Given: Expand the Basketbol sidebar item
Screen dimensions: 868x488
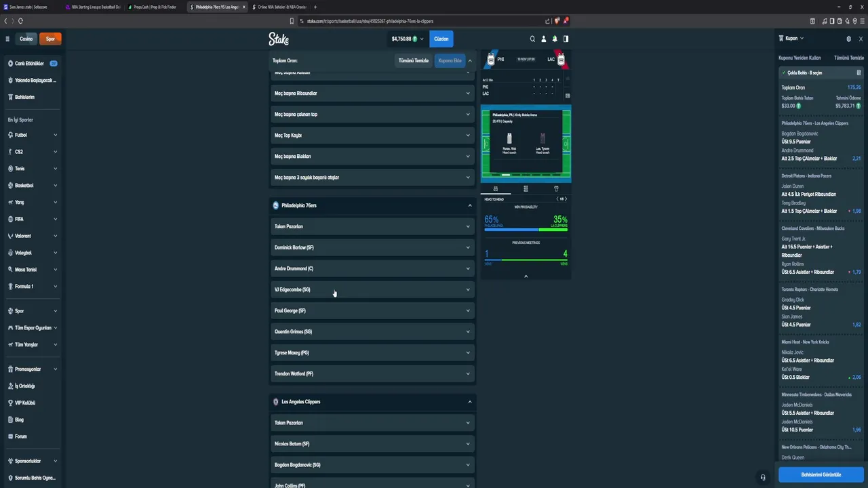Looking at the screenshot, I should pyautogui.click(x=32, y=185).
